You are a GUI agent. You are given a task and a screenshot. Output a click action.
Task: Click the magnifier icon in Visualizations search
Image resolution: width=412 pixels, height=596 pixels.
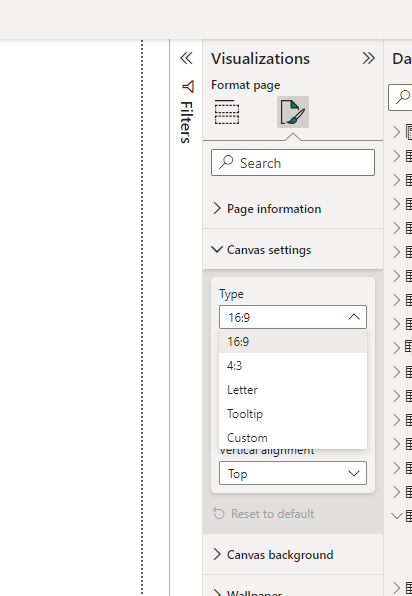[x=226, y=162]
